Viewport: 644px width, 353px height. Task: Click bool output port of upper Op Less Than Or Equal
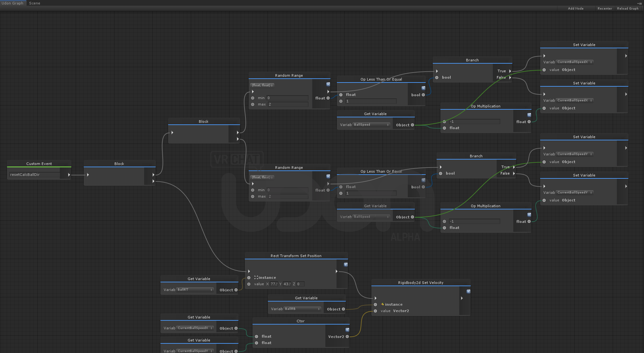click(x=423, y=95)
